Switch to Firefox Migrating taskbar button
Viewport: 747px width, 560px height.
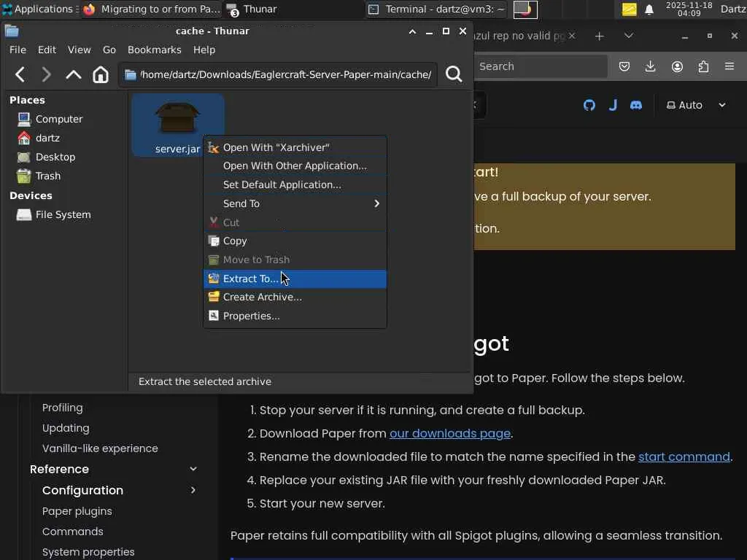click(151, 9)
